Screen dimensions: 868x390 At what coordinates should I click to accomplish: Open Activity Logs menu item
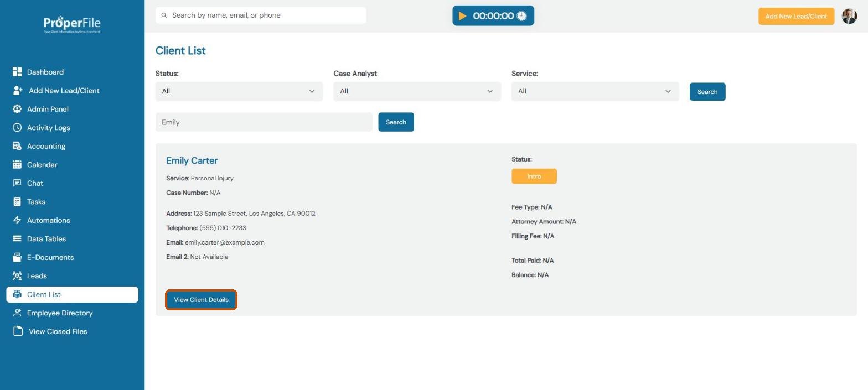coord(49,127)
